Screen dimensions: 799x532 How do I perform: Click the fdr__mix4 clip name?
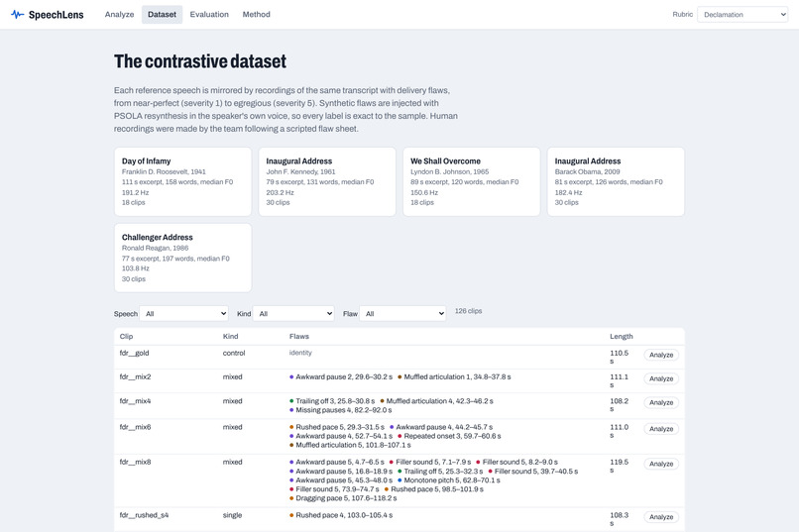pyautogui.click(x=135, y=400)
